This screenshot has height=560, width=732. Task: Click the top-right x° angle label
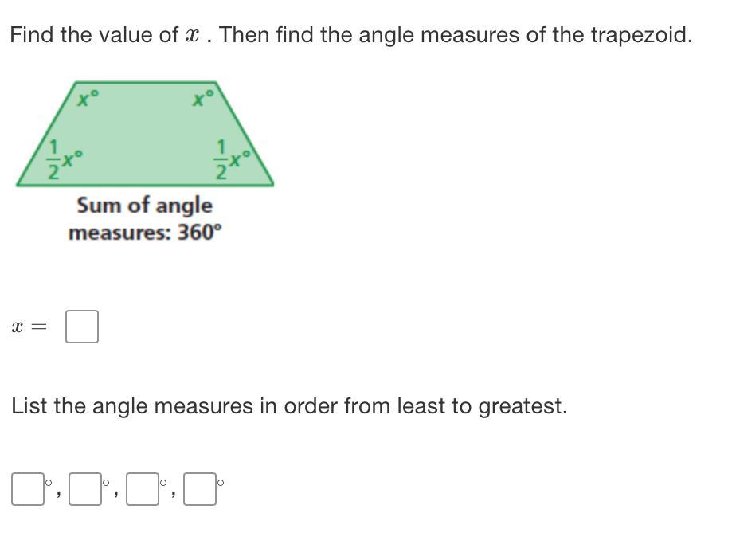(x=202, y=99)
